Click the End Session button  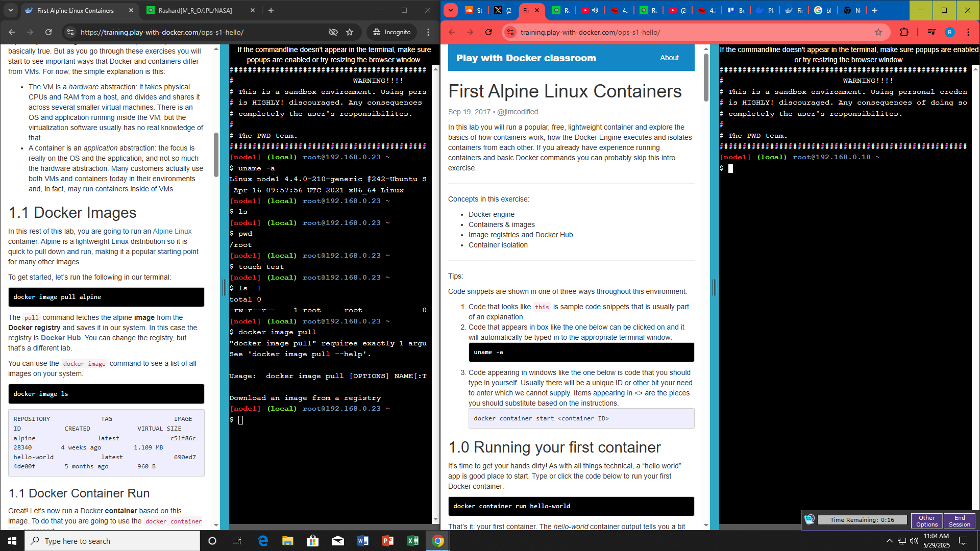(x=960, y=521)
